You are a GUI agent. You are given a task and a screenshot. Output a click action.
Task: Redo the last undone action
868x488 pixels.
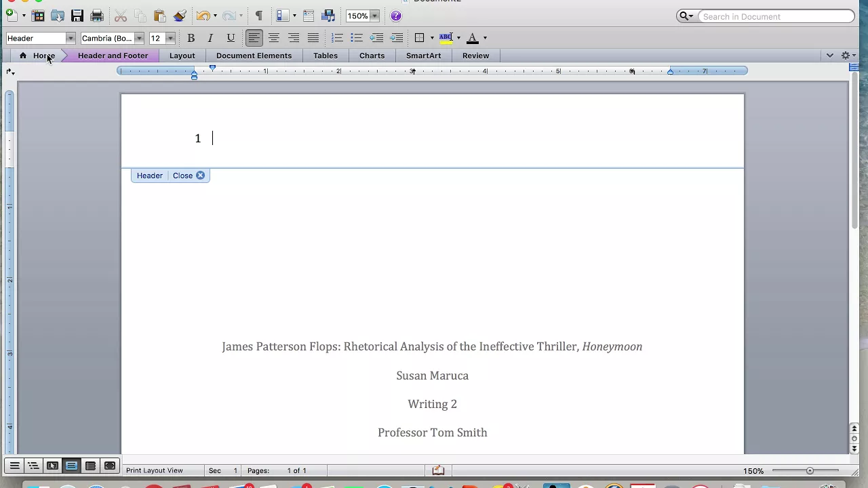(229, 16)
